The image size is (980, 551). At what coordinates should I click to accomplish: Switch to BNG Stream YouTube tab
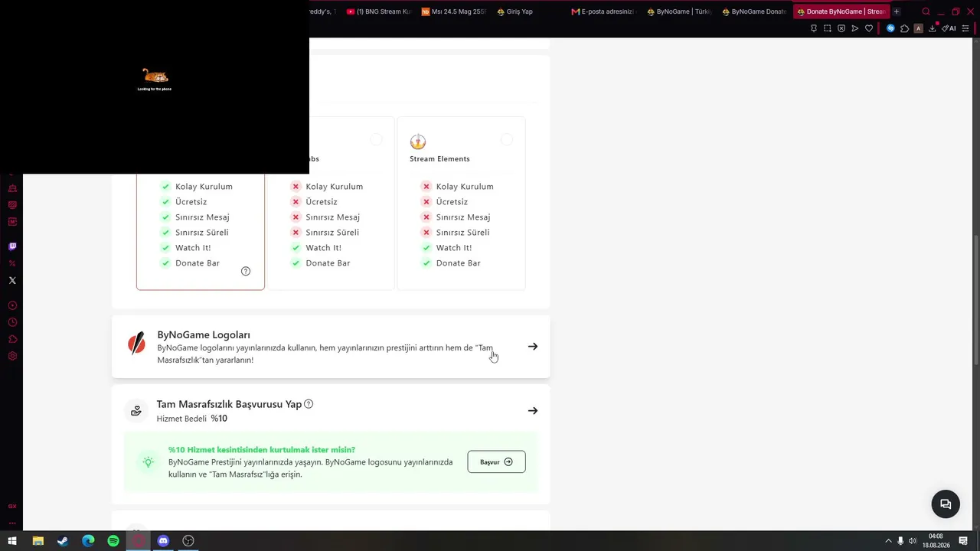click(378, 11)
